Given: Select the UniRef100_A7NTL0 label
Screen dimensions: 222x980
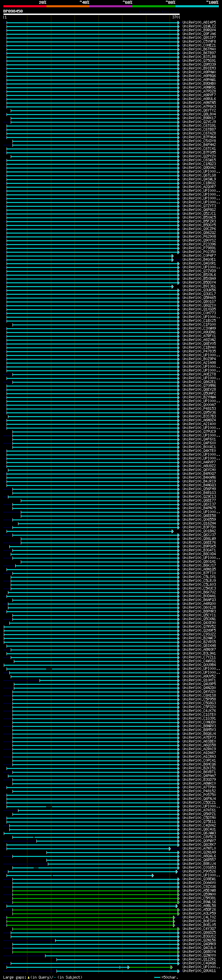Looking at the screenshot, I should (x=199, y=848).
